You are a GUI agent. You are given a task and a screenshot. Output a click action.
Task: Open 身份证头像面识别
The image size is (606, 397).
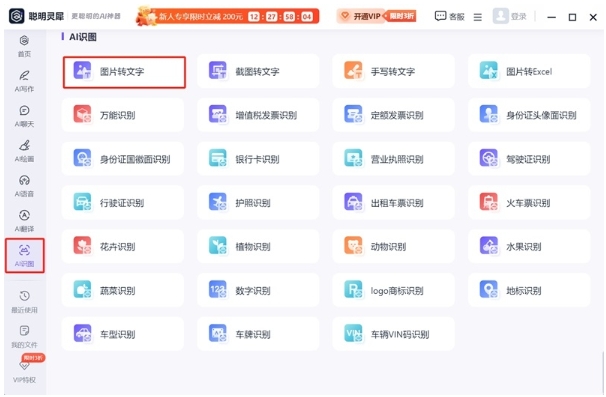(x=529, y=115)
